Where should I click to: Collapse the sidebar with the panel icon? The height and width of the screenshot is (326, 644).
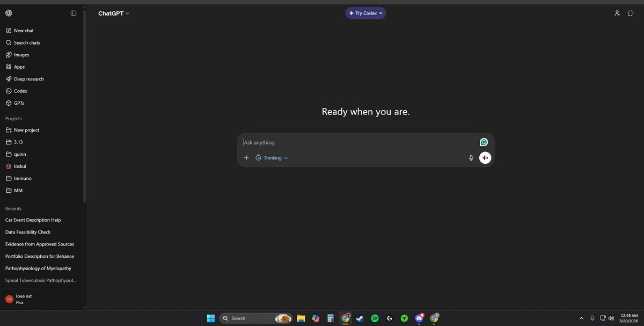[x=74, y=13]
